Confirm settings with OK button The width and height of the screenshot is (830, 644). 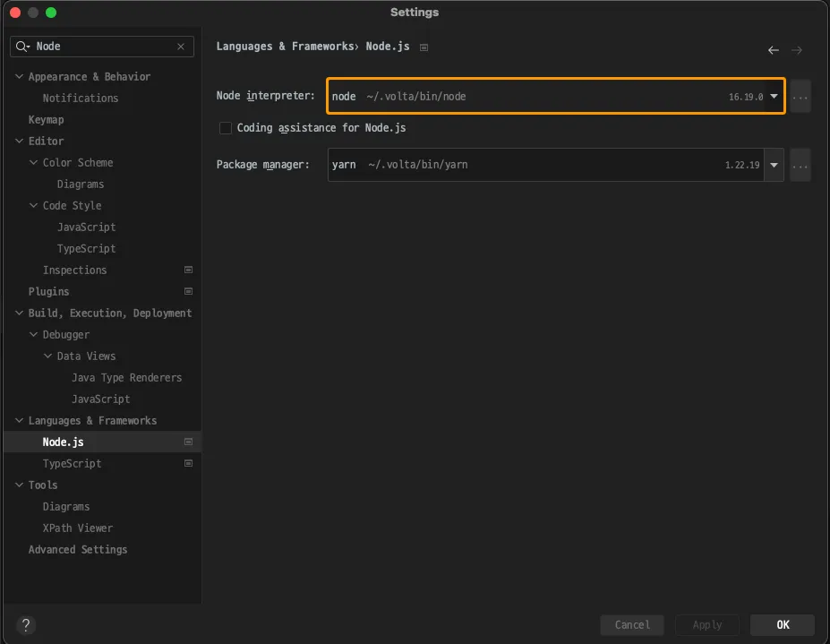pos(783,625)
